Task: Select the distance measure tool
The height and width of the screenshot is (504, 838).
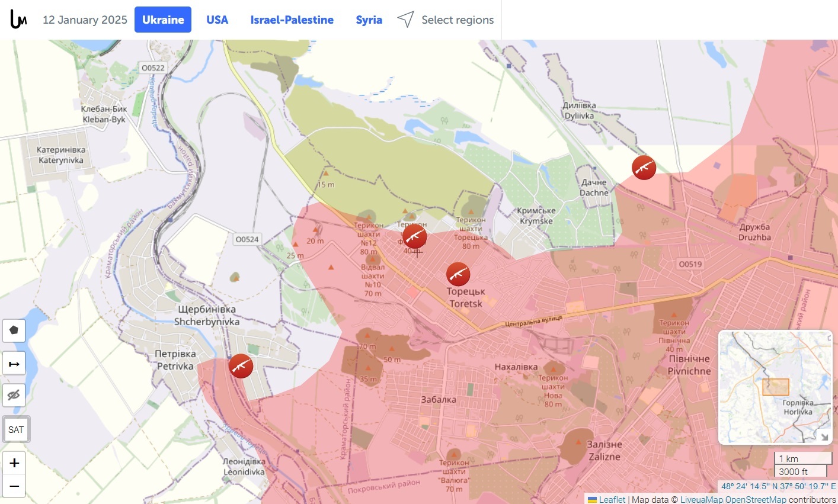Action: pos(14,364)
